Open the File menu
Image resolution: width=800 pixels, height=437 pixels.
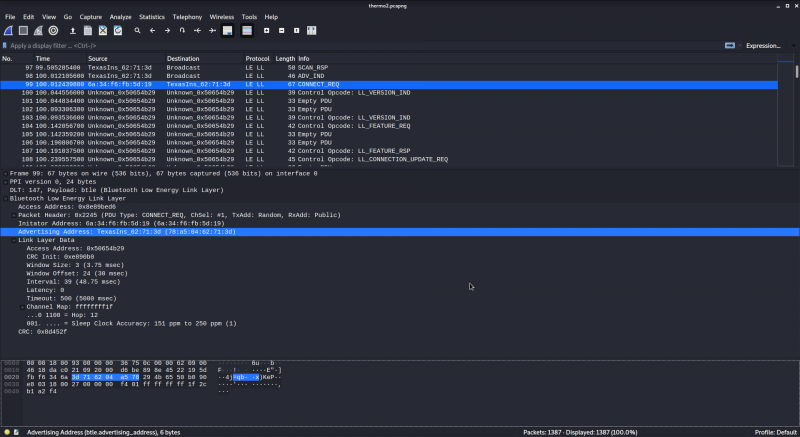pyautogui.click(x=10, y=17)
